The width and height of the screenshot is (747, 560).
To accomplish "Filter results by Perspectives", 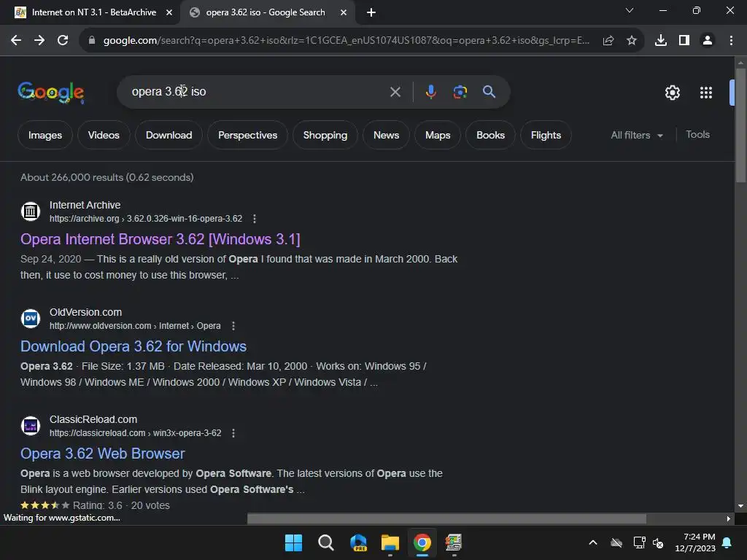I will (x=248, y=135).
